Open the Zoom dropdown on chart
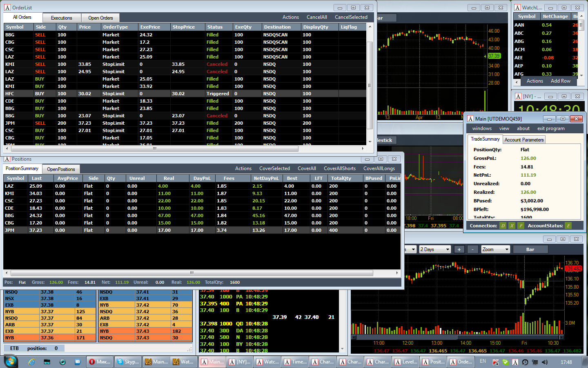Viewport: 588px width, 368px height. (x=495, y=249)
